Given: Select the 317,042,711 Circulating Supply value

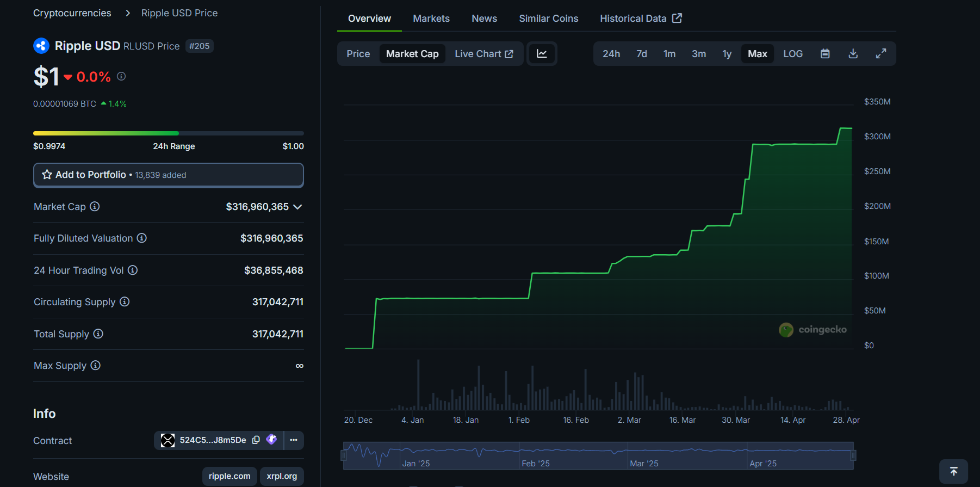Looking at the screenshot, I should (278, 302).
